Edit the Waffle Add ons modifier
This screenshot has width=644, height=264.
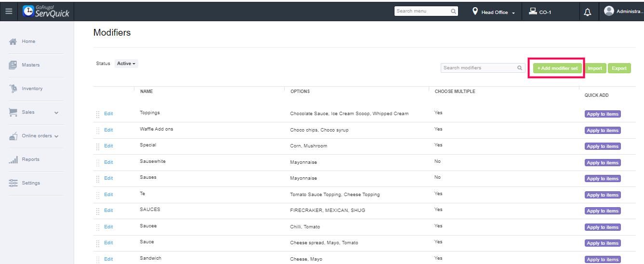pyautogui.click(x=108, y=130)
